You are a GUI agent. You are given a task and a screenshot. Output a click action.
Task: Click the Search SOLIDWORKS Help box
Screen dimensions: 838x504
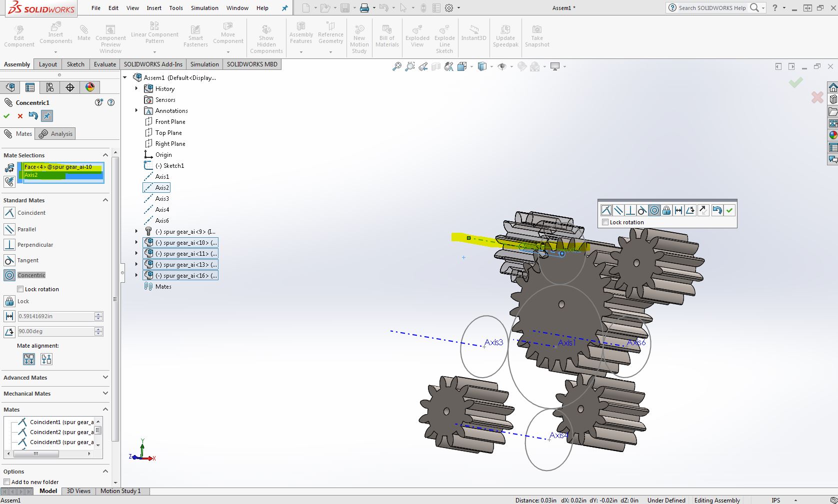pyautogui.click(x=712, y=8)
